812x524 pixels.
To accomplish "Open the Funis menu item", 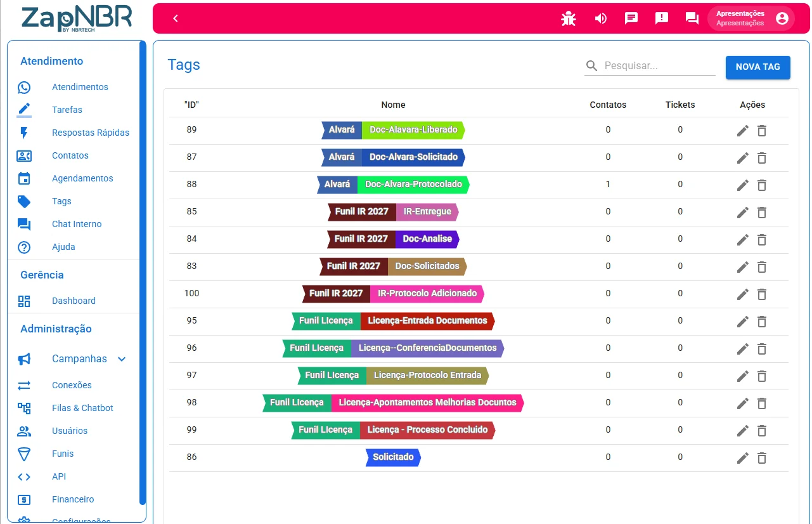I will (63, 454).
